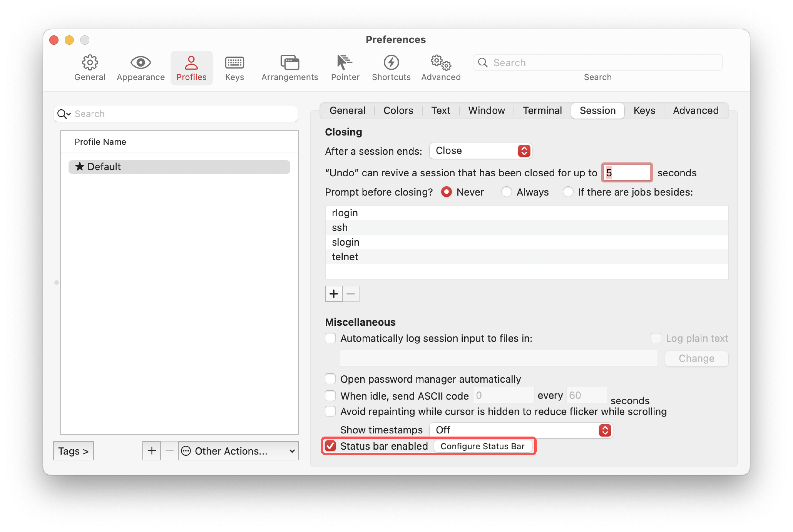Image resolution: width=793 pixels, height=532 pixels.
Task: Select 'If there are jobs besides' radio
Action: pyautogui.click(x=568, y=192)
